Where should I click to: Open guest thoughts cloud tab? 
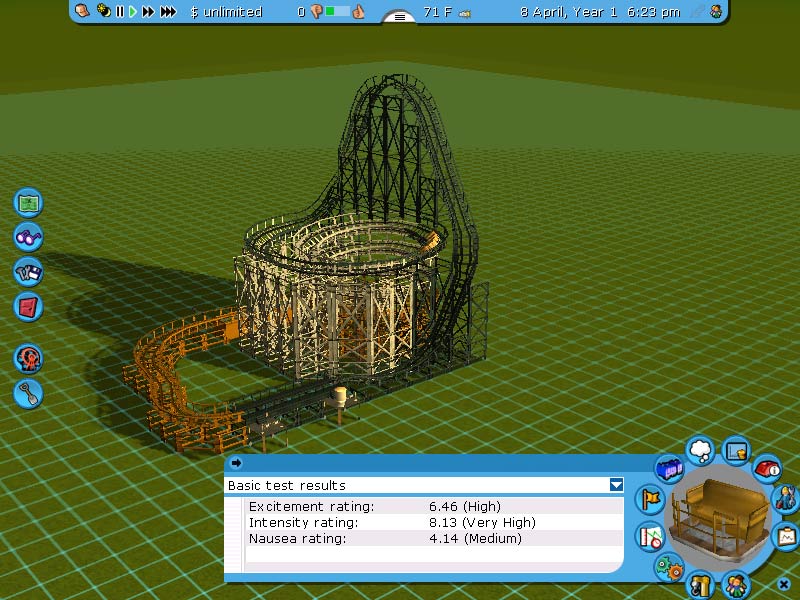point(701,450)
